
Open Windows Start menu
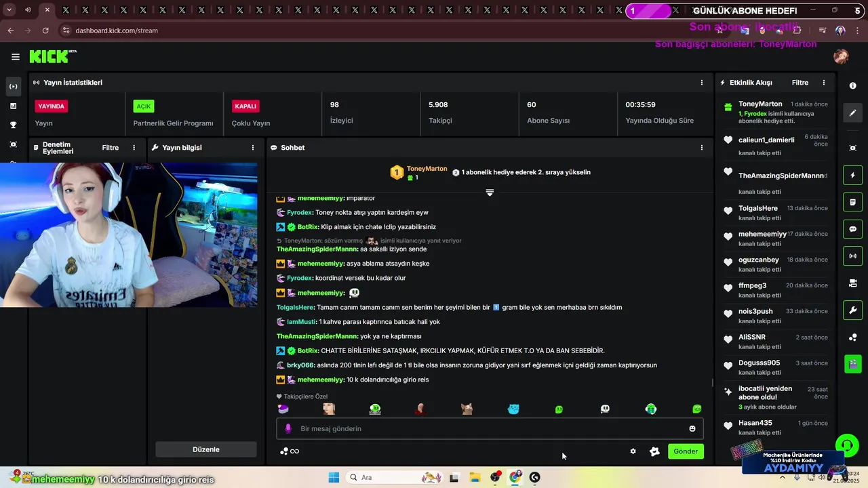[x=334, y=477]
